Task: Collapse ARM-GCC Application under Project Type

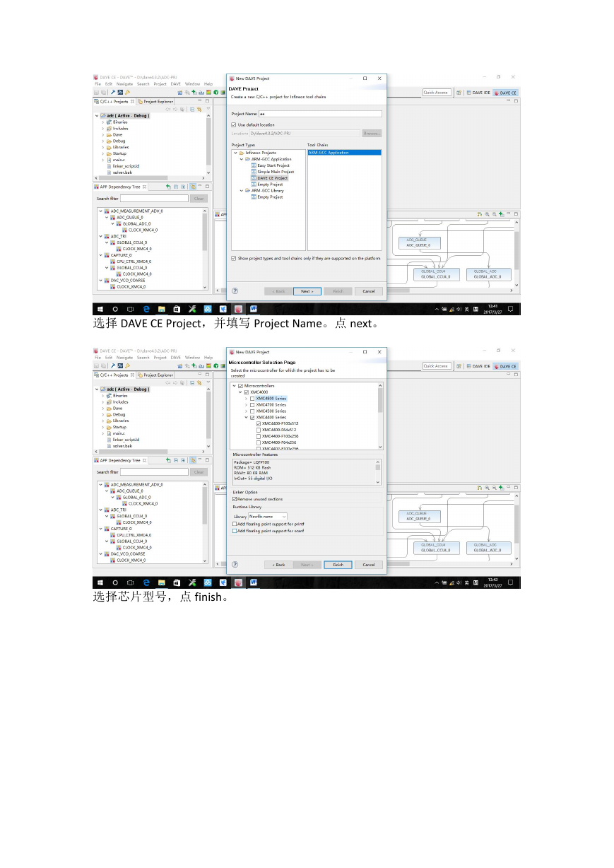Action: coord(241,159)
